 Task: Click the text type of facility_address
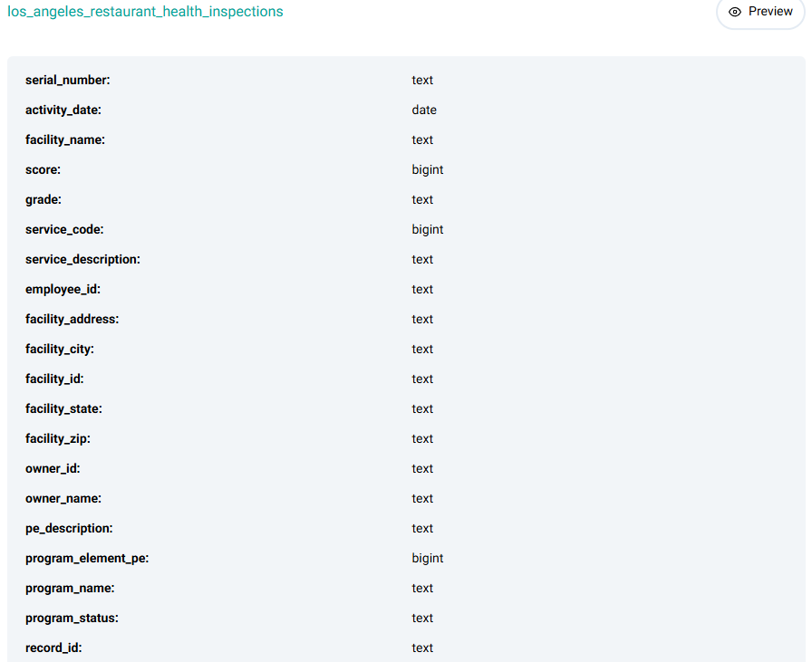click(x=422, y=320)
